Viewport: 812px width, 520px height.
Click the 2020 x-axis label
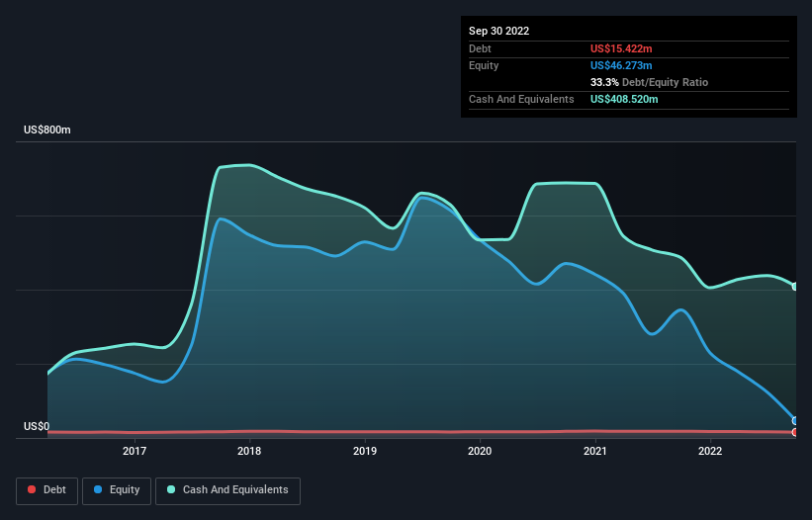[x=480, y=451]
